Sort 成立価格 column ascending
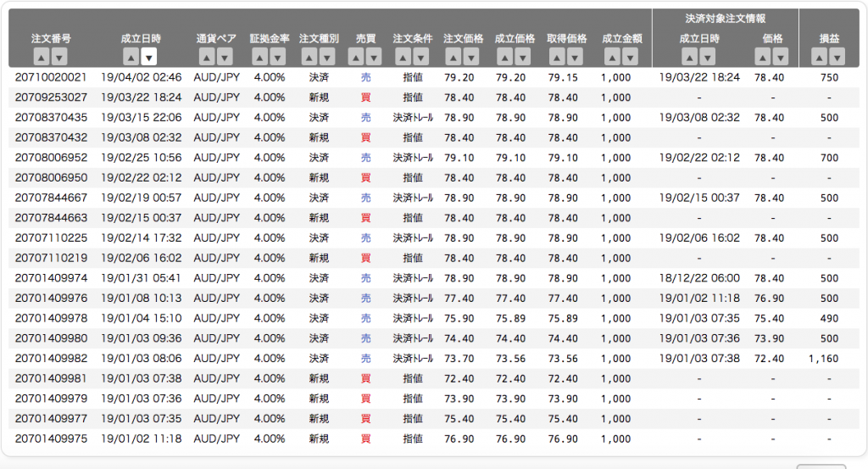The height and width of the screenshot is (469, 868). tap(504, 57)
